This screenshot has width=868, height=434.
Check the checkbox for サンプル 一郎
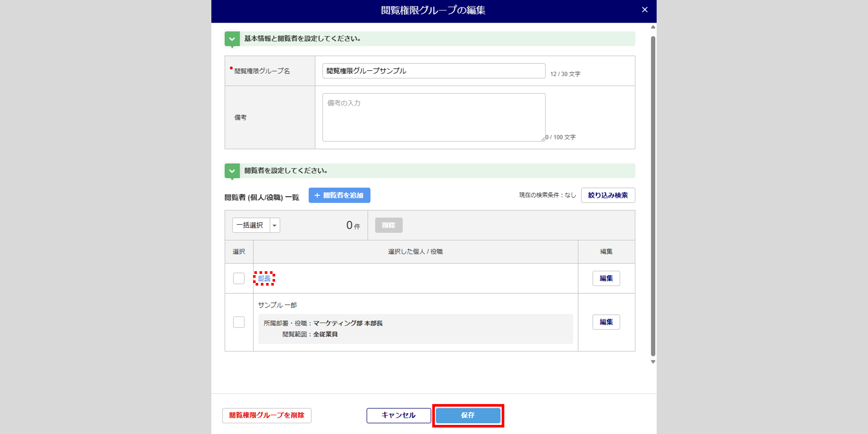coord(239,322)
